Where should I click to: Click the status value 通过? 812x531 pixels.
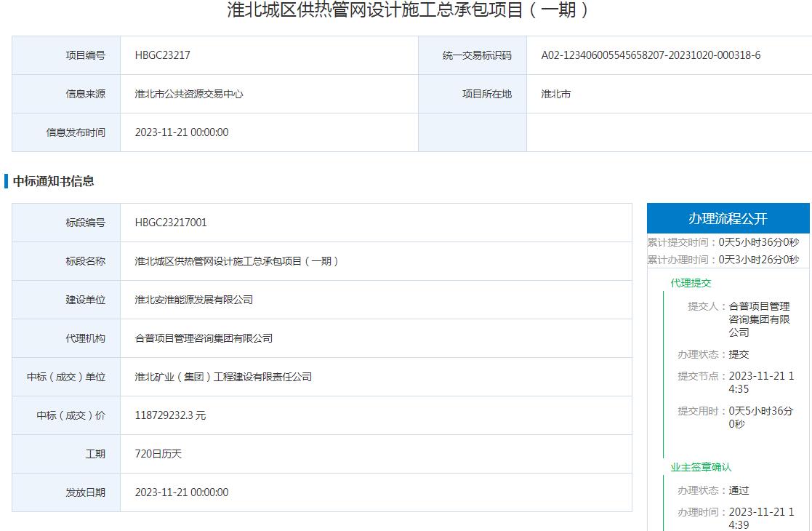pos(739,490)
